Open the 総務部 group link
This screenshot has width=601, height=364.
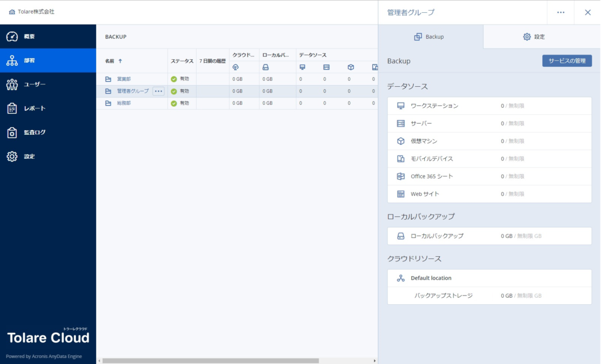tap(124, 103)
